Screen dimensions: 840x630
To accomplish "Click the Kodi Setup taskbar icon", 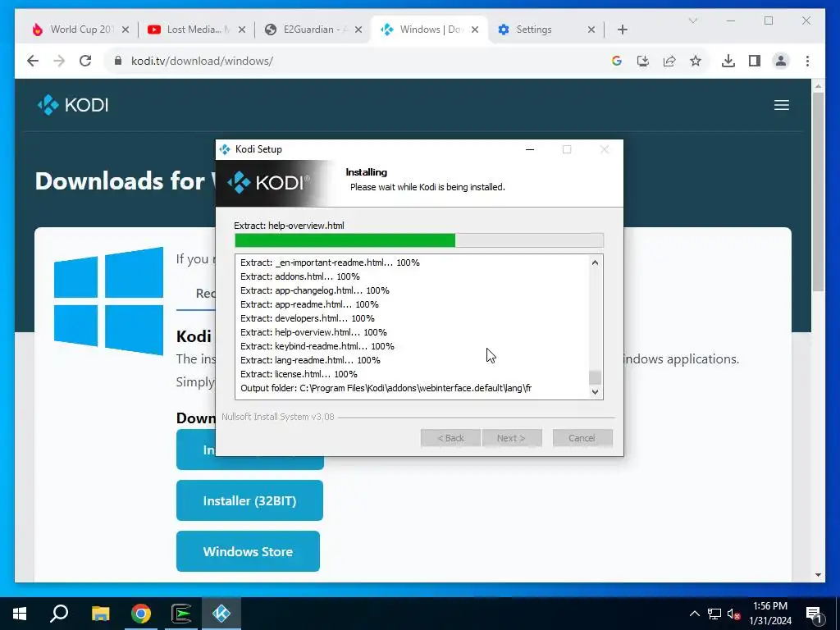I will pyautogui.click(x=221, y=614).
